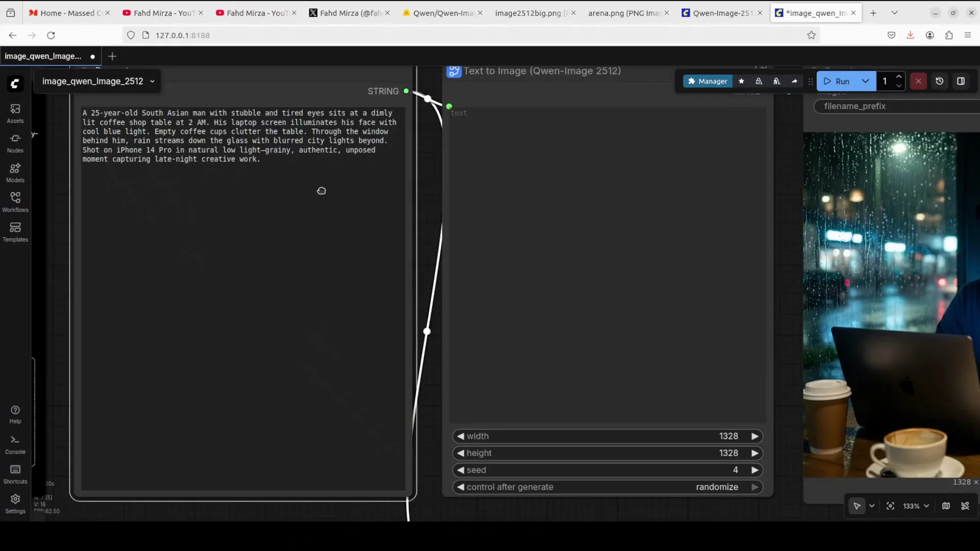The image size is (980, 551).
Task: Expand the image_qwen_Image_2512 workflow dropdown
Action: tap(153, 81)
